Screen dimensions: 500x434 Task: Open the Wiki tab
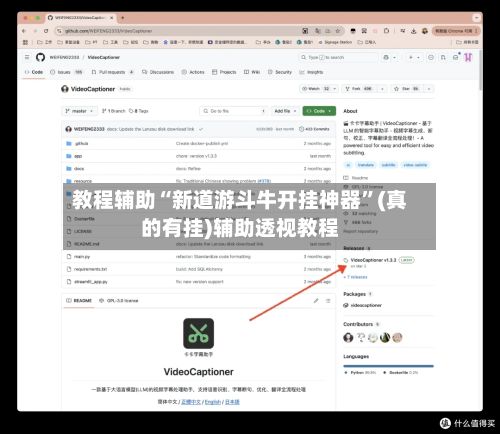coord(252,72)
